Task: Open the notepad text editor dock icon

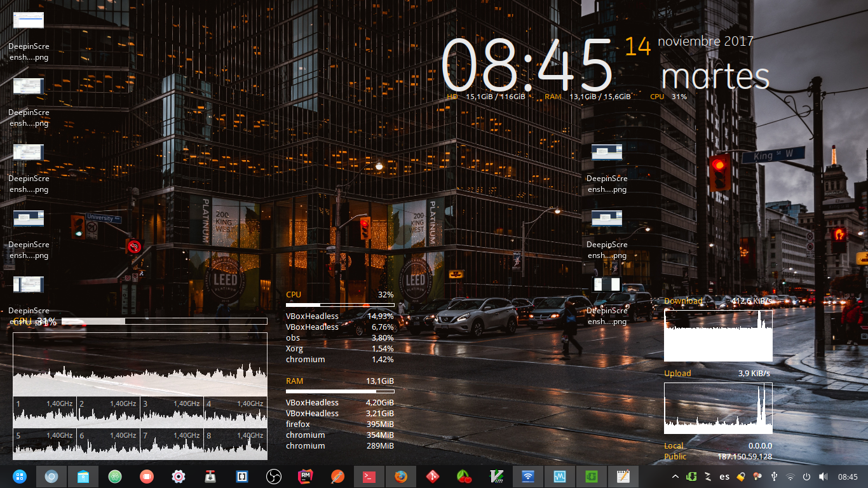Action: (623, 477)
